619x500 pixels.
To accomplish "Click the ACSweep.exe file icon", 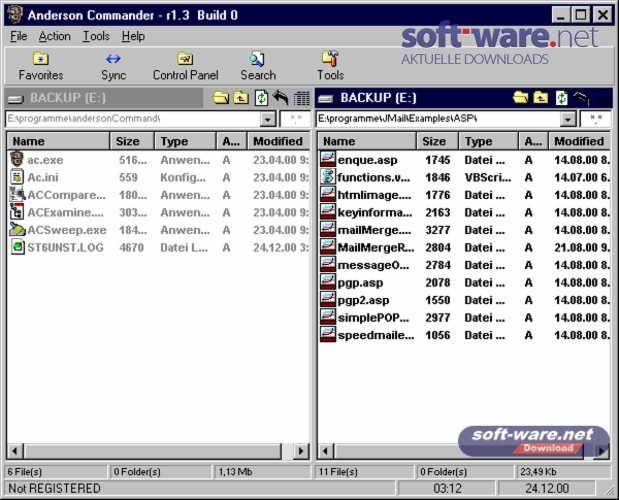I will click(x=17, y=229).
